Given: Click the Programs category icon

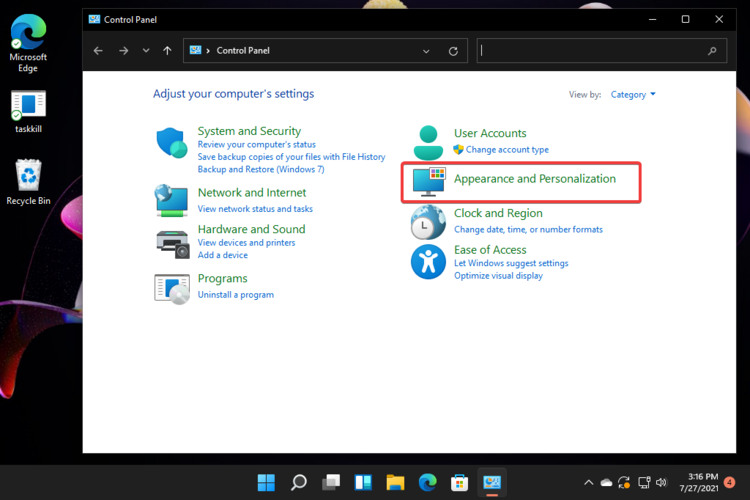Looking at the screenshot, I should tap(172, 289).
